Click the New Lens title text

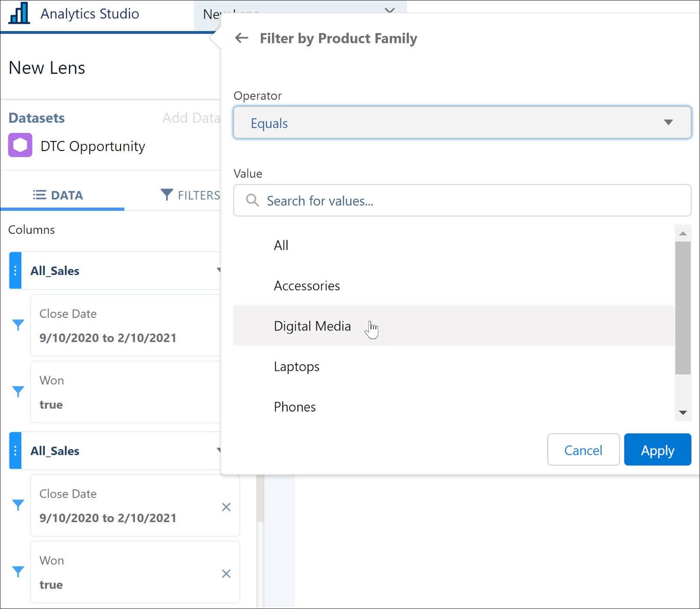pyautogui.click(x=47, y=68)
